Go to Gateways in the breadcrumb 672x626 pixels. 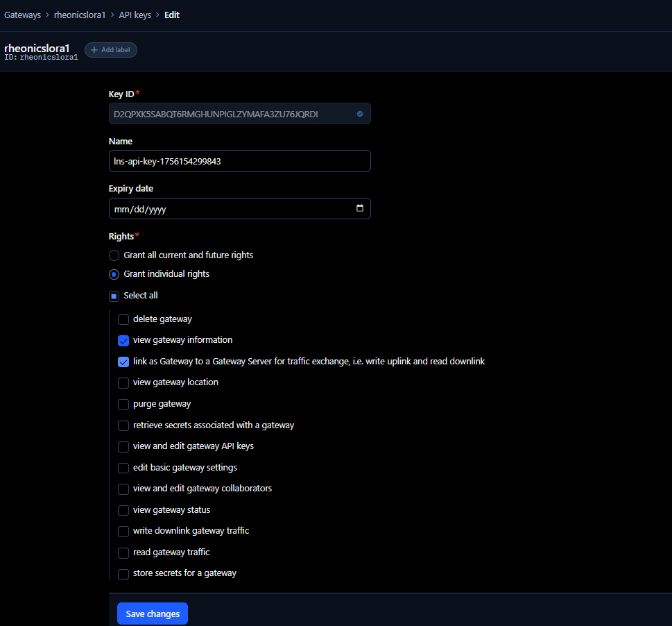tap(23, 15)
